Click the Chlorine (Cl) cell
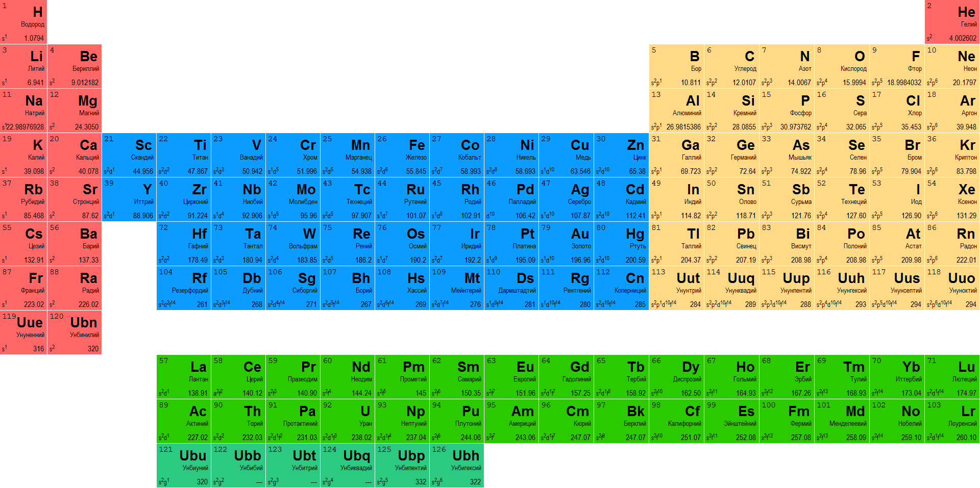 (x=897, y=111)
